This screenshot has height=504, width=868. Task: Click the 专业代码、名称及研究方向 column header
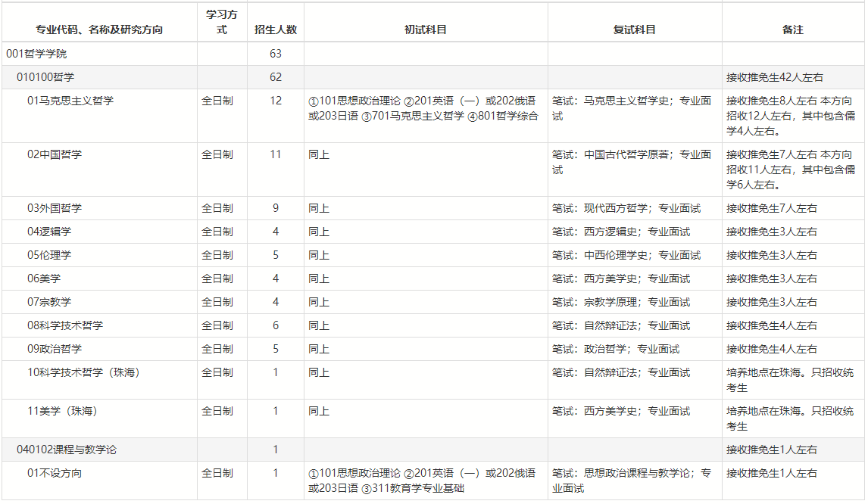99,30
